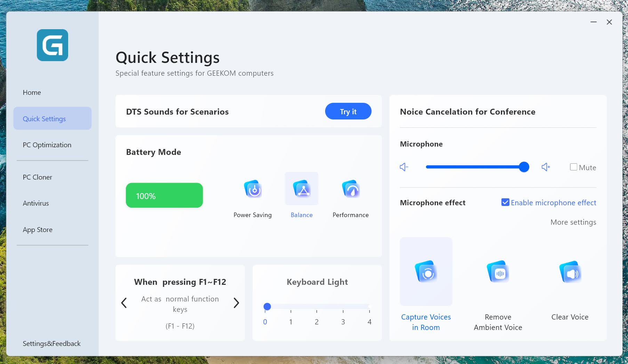
Task: Click the microphone volume decrease icon
Action: [x=404, y=167]
